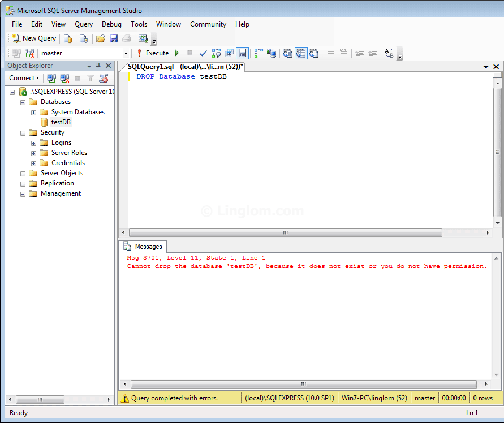Click the green Debug play arrow
This screenshot has width=504, height=423.
[x=177, y=53]
